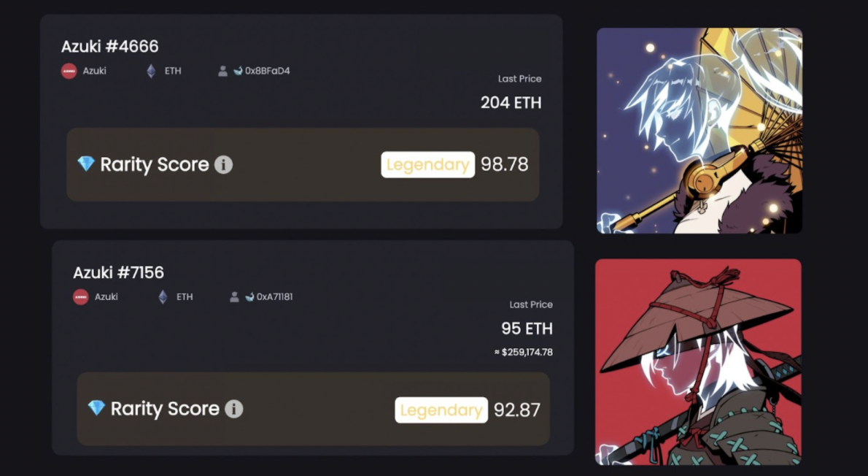Click the red Azuki collection logo under #7156
Screen dimensions: 868x476
[81, 297]
